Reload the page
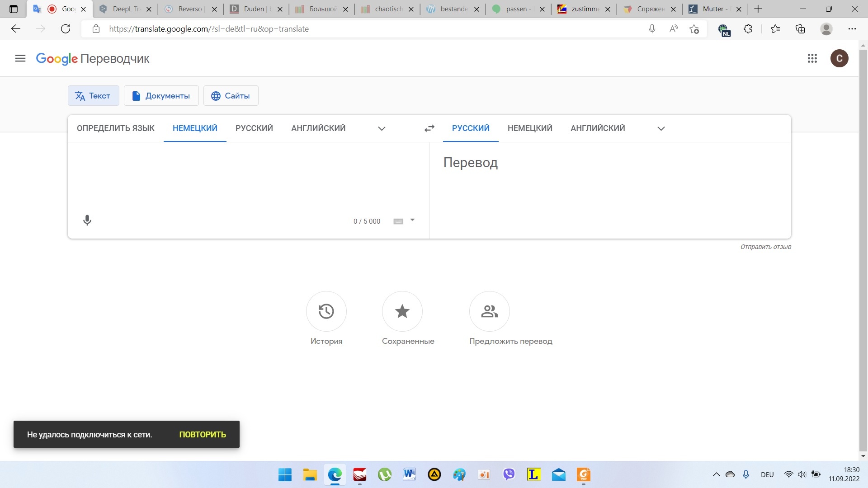This screenshot has width=868, height=488. tap(66, 29)
